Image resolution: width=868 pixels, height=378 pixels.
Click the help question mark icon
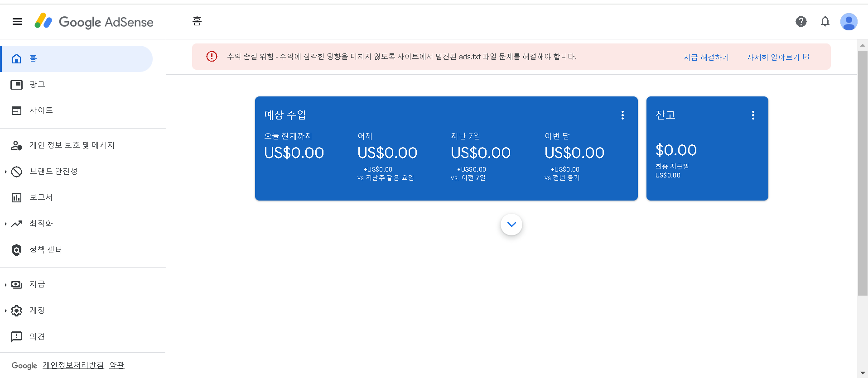pos(801,21)
